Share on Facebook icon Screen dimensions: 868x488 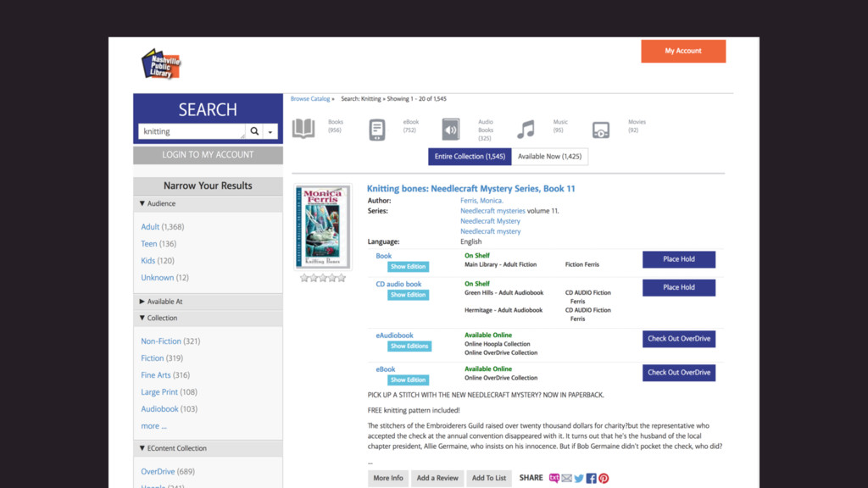tap(591, 478)
